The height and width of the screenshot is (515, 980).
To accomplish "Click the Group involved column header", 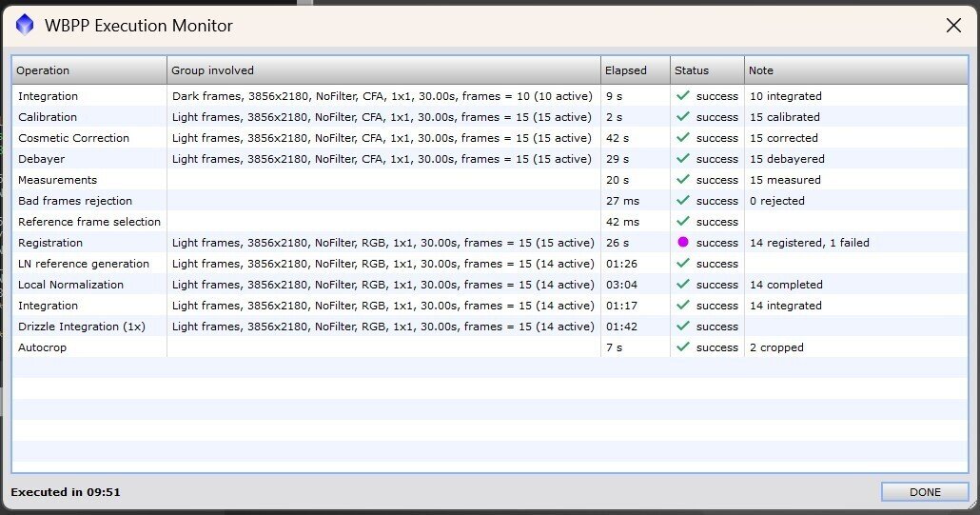I will tap(383, 70).
